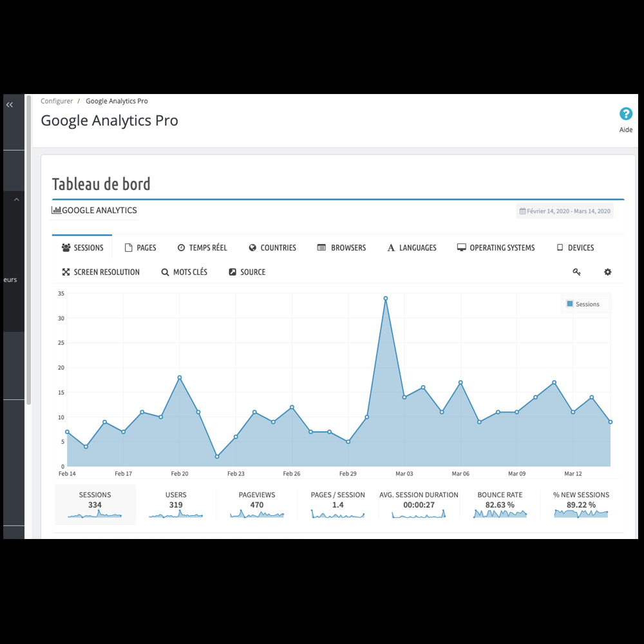Viewport: 644px width, 644px height.
Task: Click the vertical scrollbar beside the sidebar
Action: click(x=29, y=250)
